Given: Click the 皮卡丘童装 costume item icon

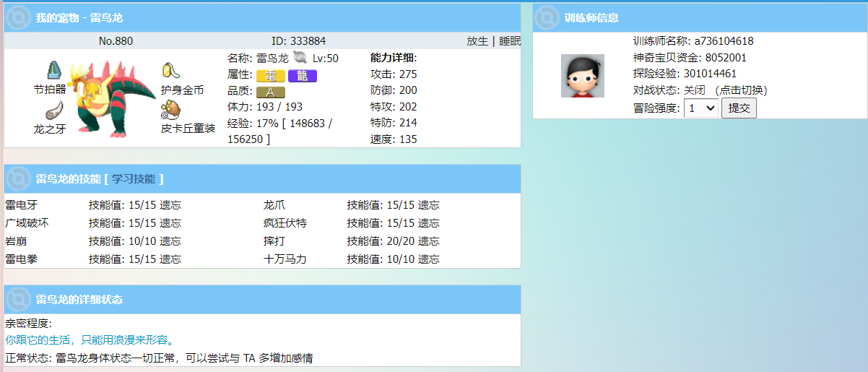Looking at the screenshot, I should [171, 110].
